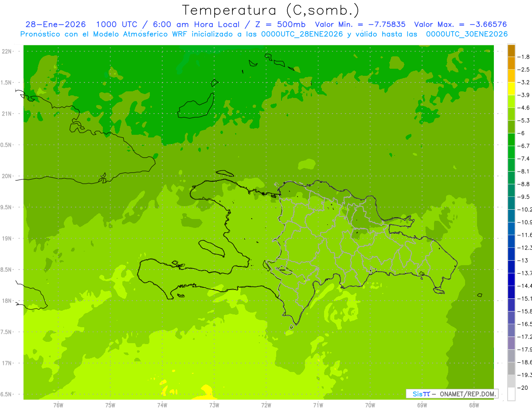Click the "-4.6" legend value
The image size is (532, 411).
(x=524, y=108)
